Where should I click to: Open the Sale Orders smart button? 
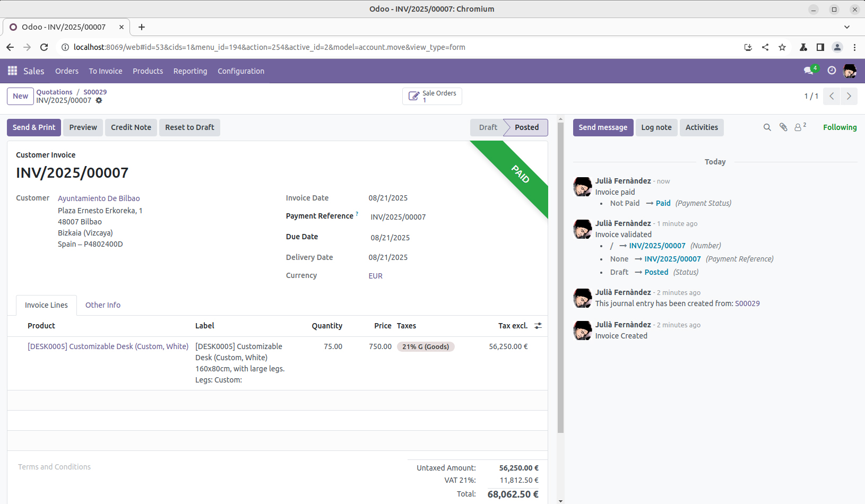(432, 96)
